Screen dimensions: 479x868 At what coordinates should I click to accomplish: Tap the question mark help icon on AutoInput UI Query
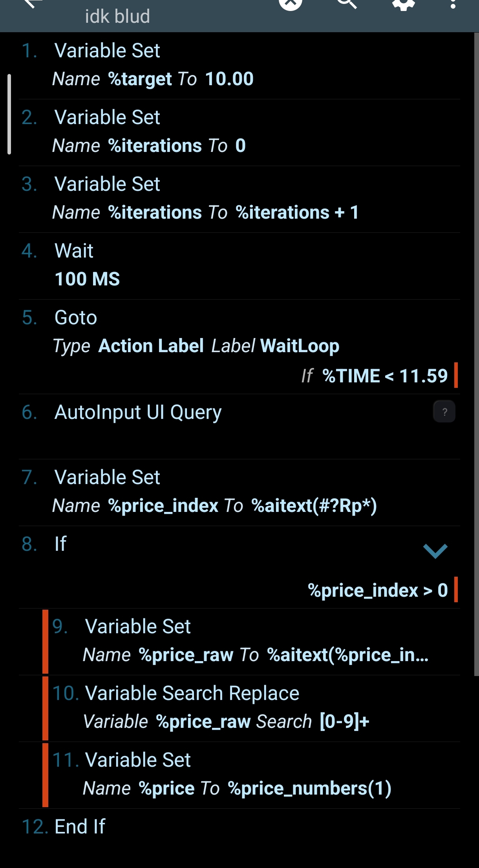point(444,411)
